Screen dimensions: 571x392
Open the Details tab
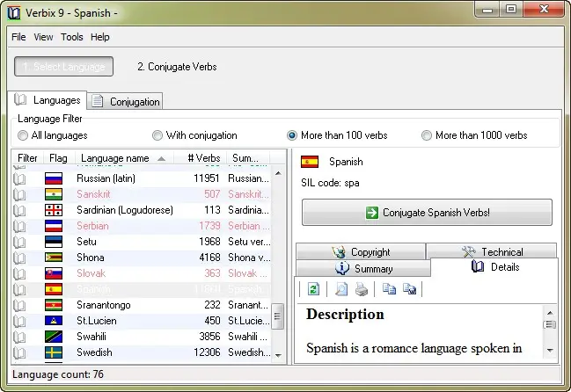click(x=494, y=267)
